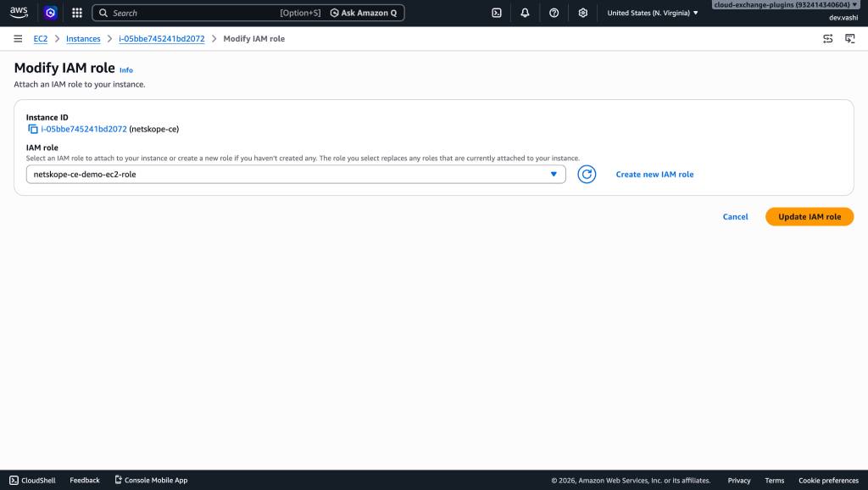Viewport: 868px width, 490px height.
Task: Open the help question mark menu
Action: click(x=554, y=13)
